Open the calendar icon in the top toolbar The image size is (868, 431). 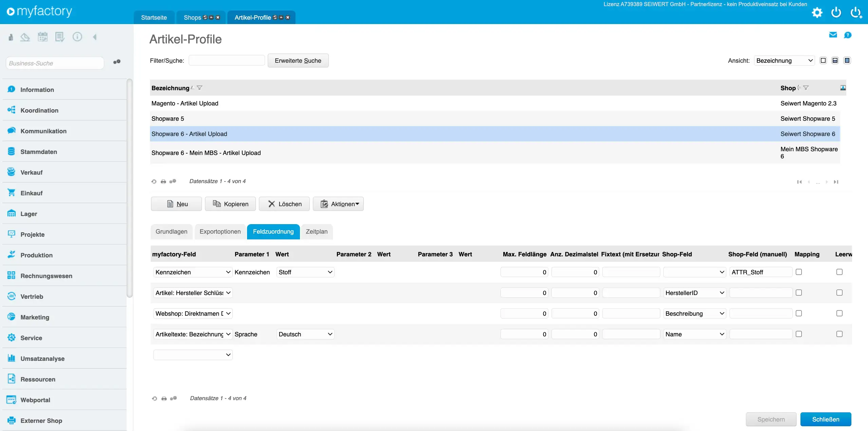[42, 37]
